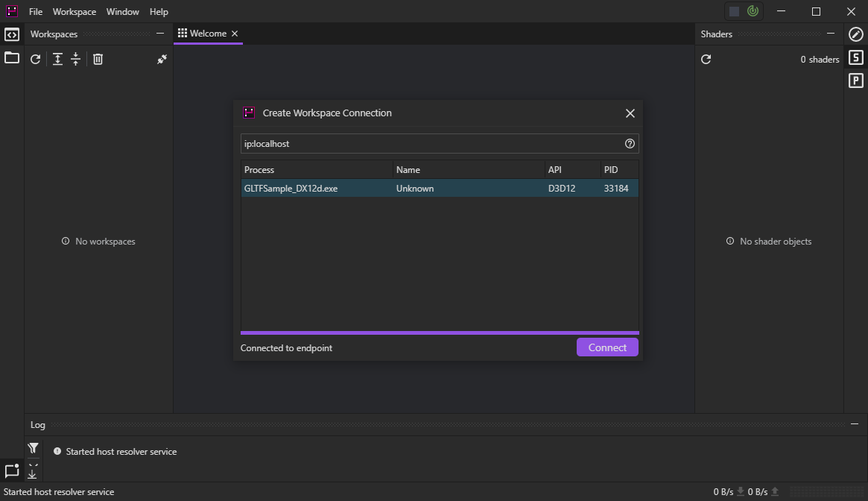
Task: Toggle the 'P' sidebar panel button
Action: tap(856, 81)
